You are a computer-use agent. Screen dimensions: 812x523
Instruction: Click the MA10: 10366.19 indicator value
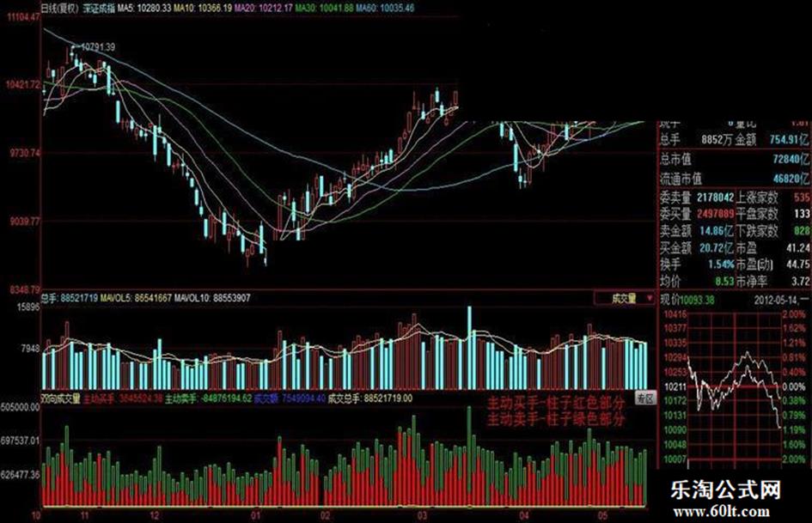[203, 8]
